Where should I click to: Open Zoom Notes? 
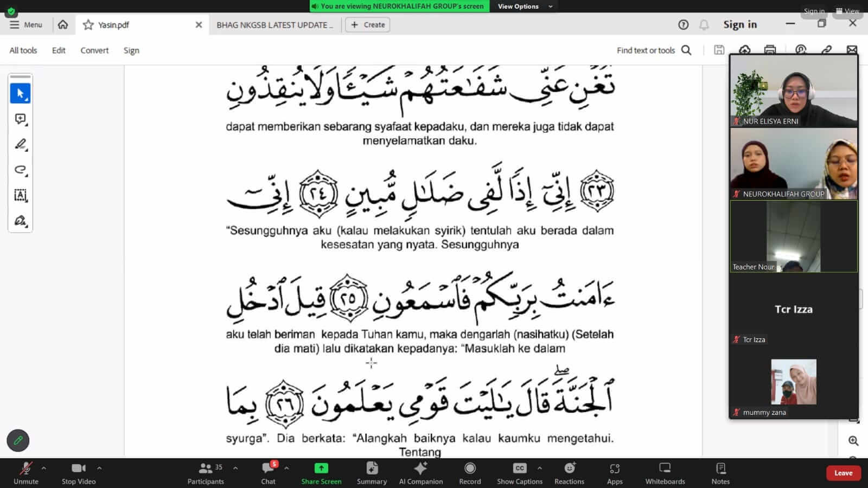click(x=720, y=473)
